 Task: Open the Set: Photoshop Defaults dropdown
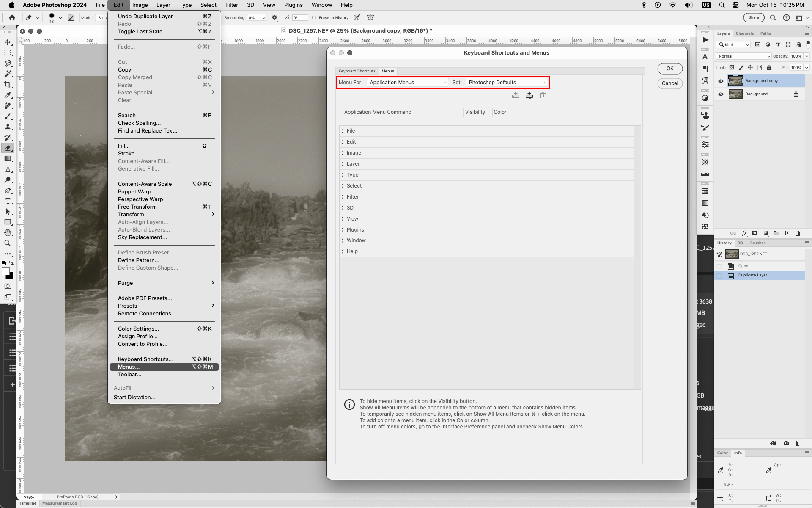(x=506, y=83)
